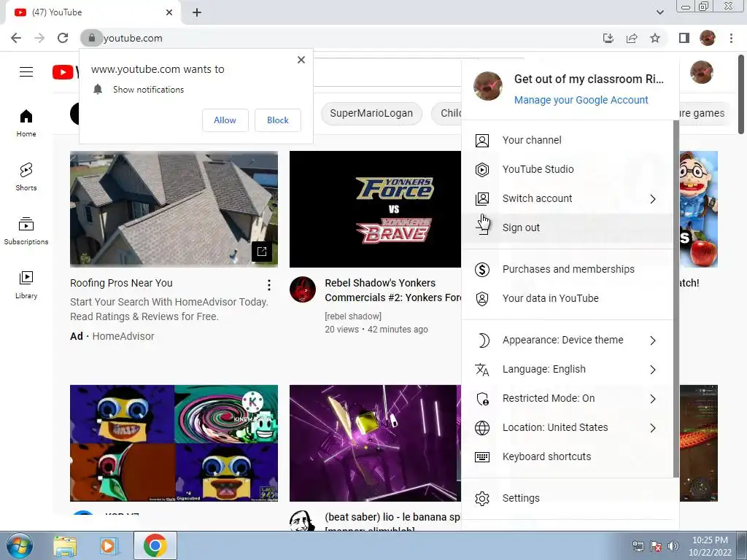Click the account menu scrollbar
Viewport: 747px width, 560px height.
click(x=676, y=298)
